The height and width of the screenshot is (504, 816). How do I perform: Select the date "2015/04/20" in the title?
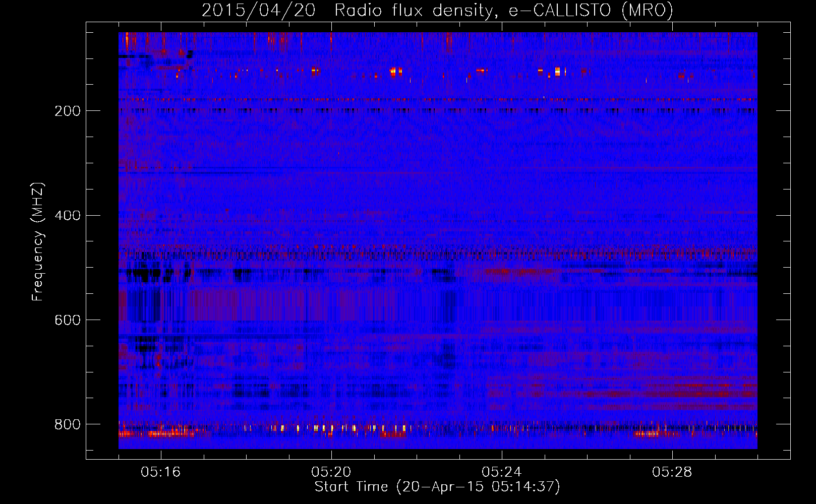(259, 10)
